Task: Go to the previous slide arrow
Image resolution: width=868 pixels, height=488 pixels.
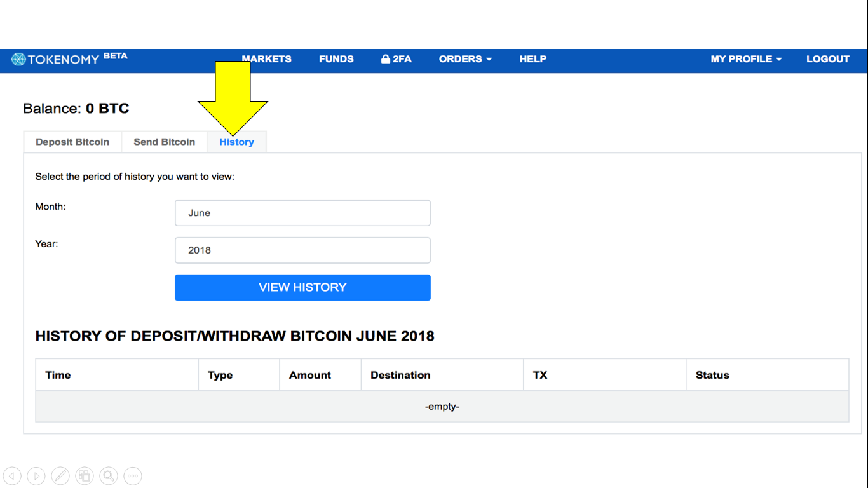Action: (12, 475)
